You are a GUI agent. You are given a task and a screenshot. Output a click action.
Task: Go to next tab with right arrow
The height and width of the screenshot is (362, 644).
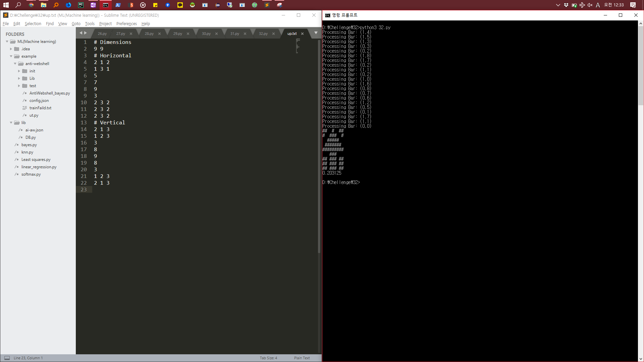pos(86,33)
